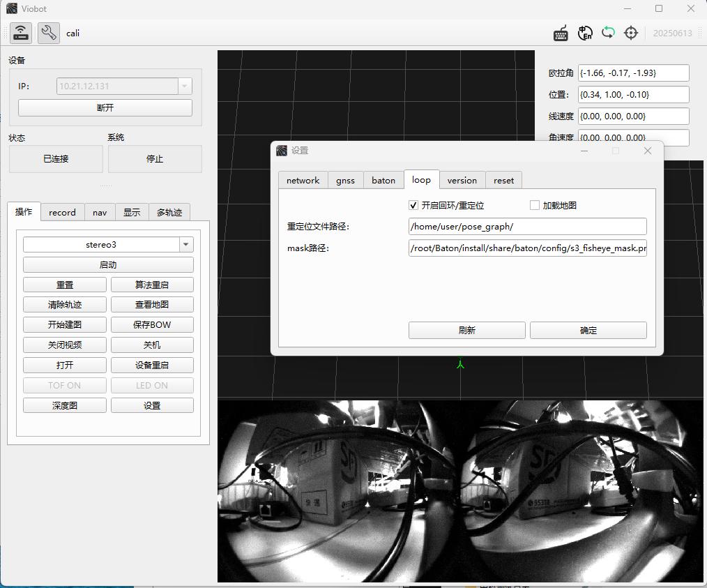
Task: Switch to the record tab
Action: click(x=62, y=212)
